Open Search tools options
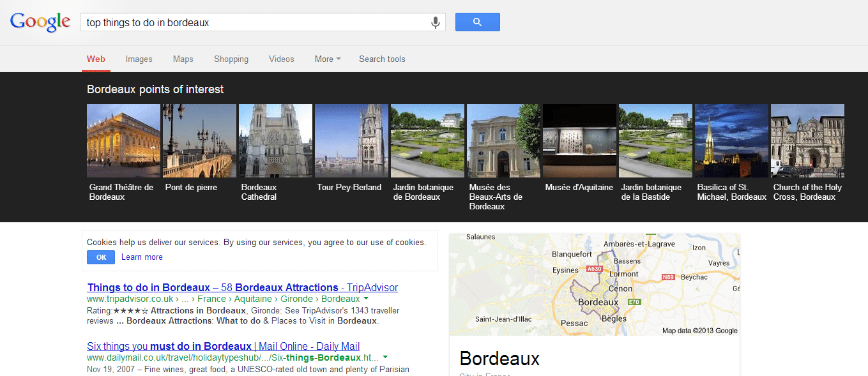The height and width of the screenshot is (376, 868). 382,59
